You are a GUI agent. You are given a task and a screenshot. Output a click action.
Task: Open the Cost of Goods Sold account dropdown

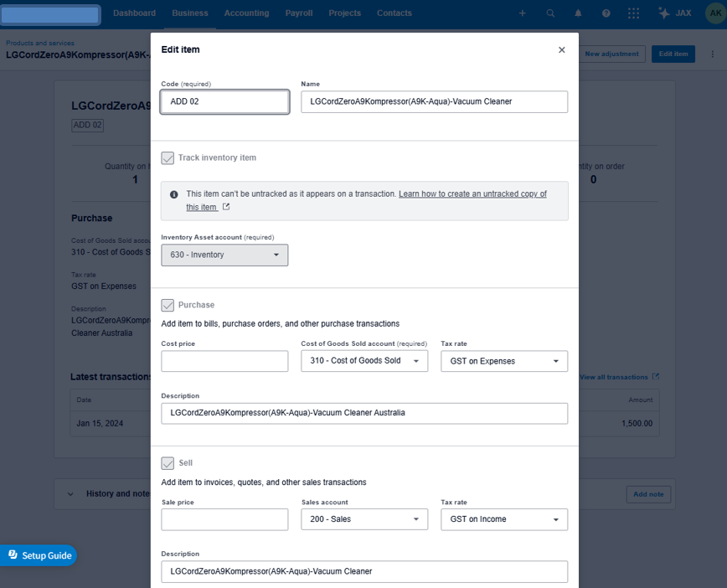(364, 361)
